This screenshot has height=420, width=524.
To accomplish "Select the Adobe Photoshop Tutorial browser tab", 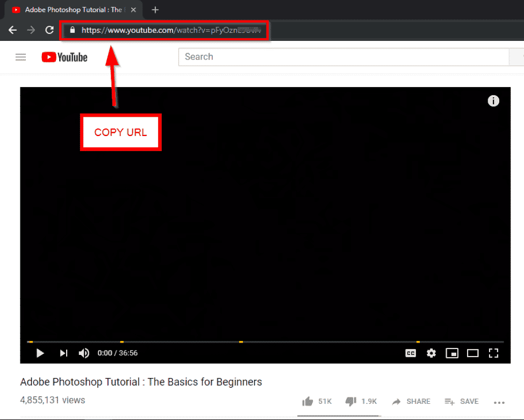I will 70,9.
